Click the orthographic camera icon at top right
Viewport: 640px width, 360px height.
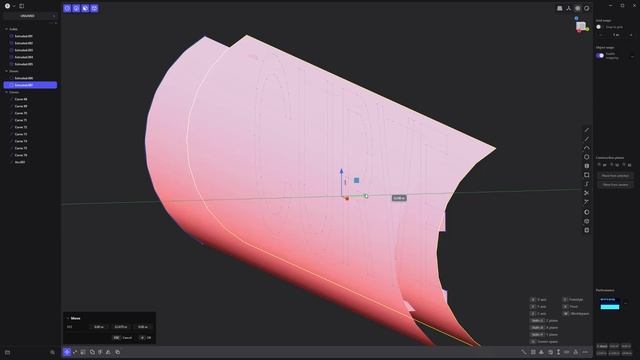pyautogui.click(x=560, y=8)
